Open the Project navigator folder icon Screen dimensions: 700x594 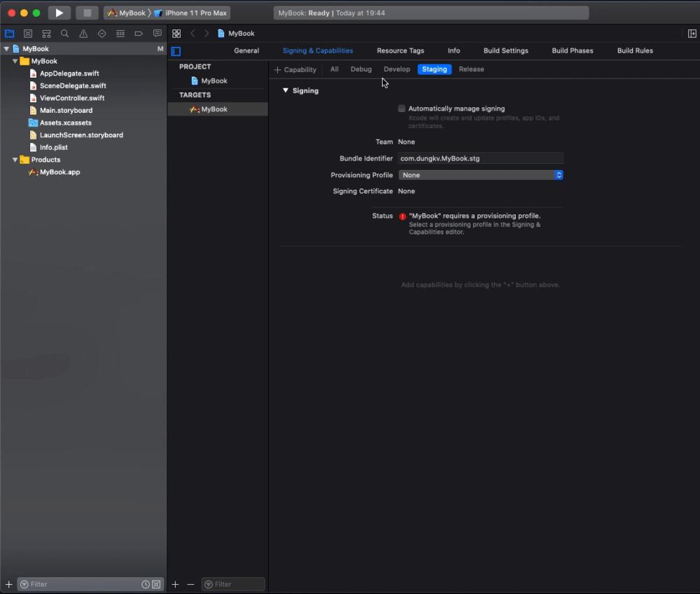pos(9,34)
